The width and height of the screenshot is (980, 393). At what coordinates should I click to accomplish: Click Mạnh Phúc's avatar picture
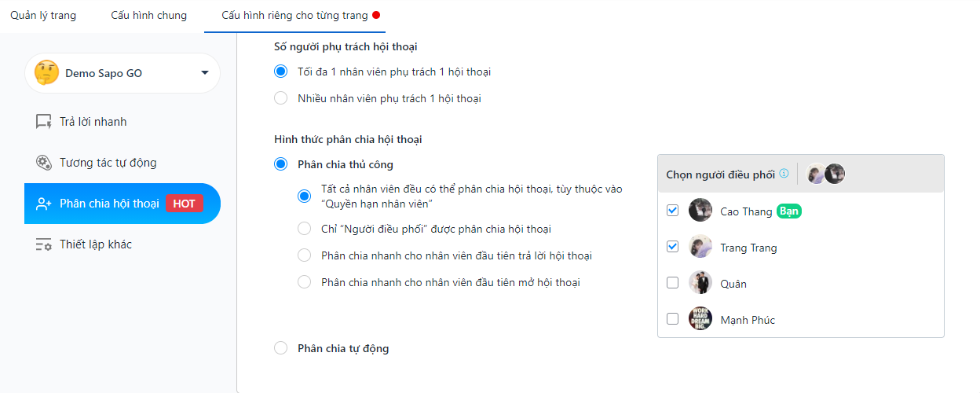700,319
